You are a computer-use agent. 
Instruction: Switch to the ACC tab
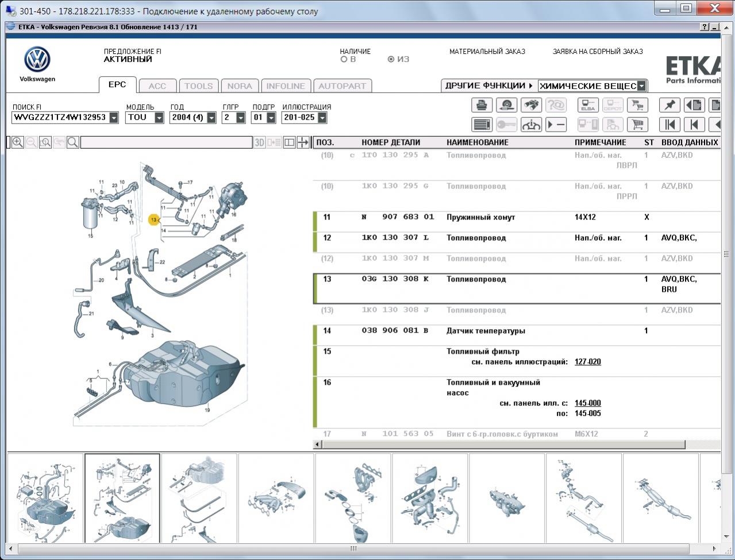point(157,86)
